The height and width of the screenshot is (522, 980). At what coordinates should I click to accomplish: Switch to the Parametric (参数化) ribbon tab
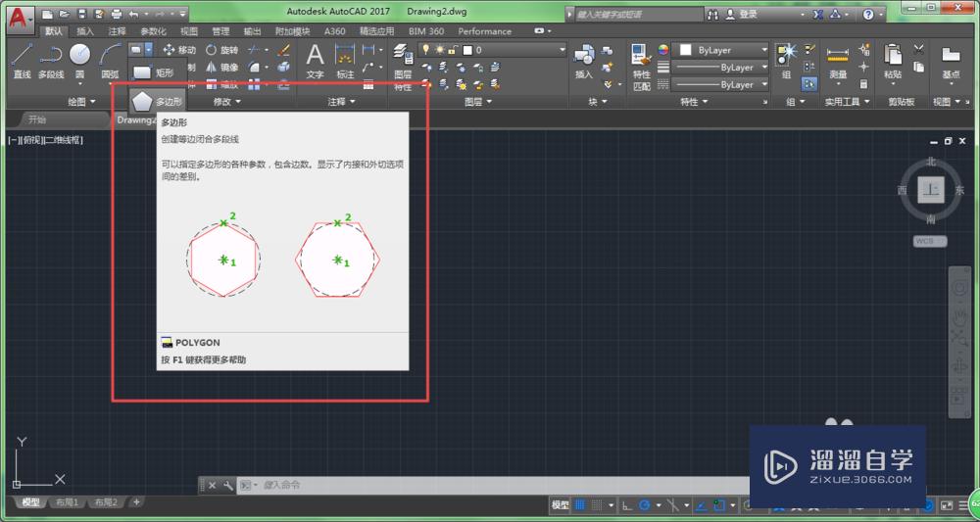[153, 31]
